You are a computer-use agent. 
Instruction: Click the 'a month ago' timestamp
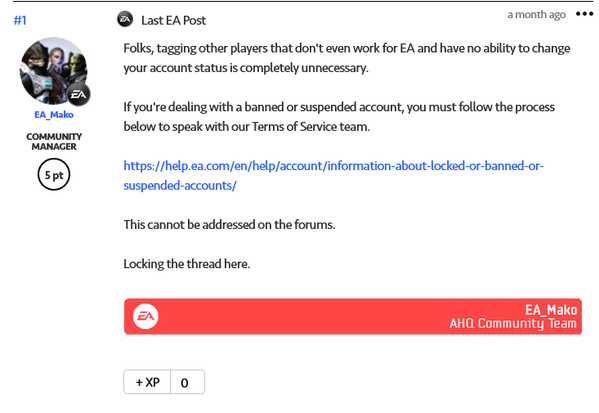click(536, 15)
